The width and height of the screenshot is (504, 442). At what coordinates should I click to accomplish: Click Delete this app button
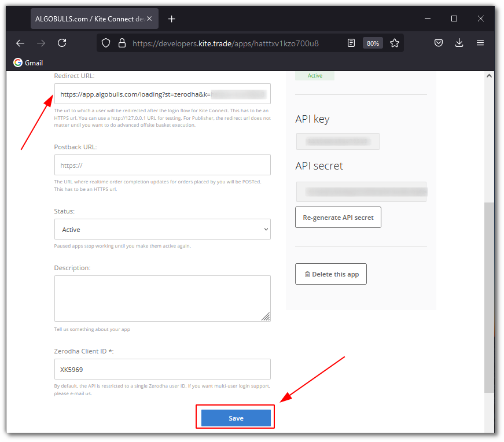tap(331, 274)
